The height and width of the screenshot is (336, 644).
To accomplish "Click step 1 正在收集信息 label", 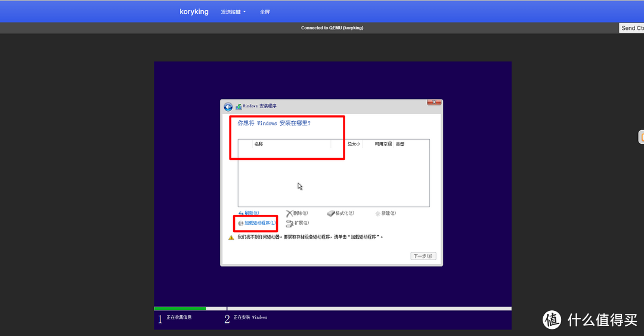I will point(179,317).
